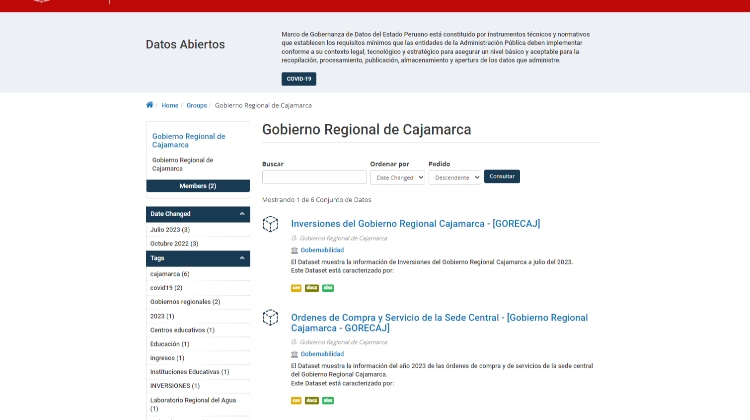Viewport: 750px width, 420px height.
Task: Click the Consultar button
Action: coord(502,177)
